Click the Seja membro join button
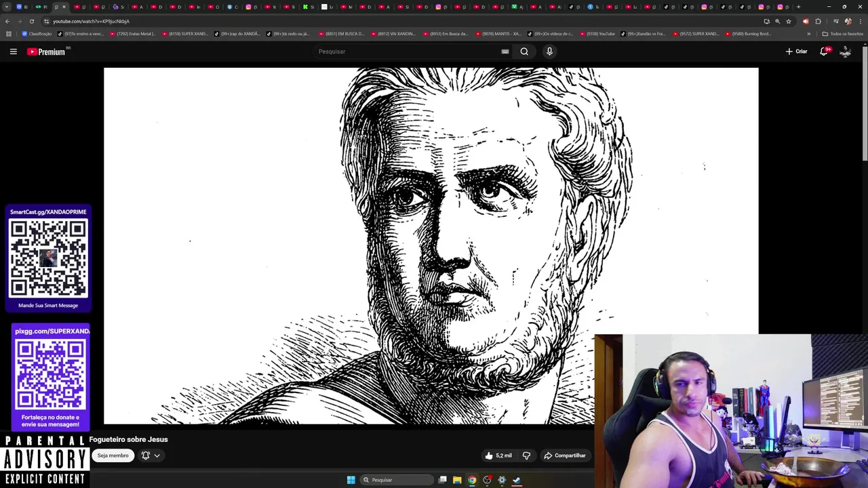Screen dimensions: 868x488 coord(113,455)
